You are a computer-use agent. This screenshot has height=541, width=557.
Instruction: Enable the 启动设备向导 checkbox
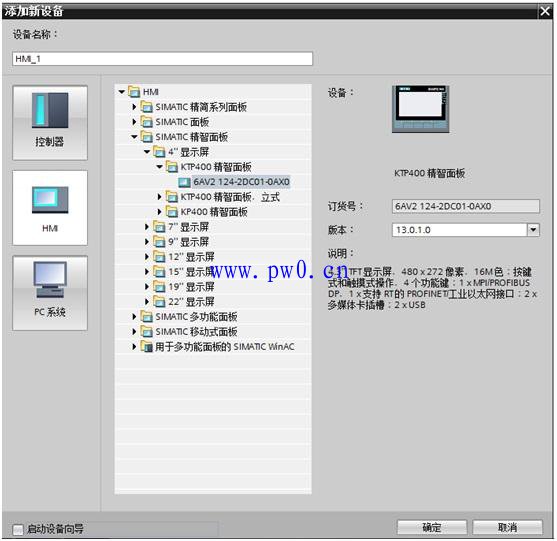[x=17, y=529]
